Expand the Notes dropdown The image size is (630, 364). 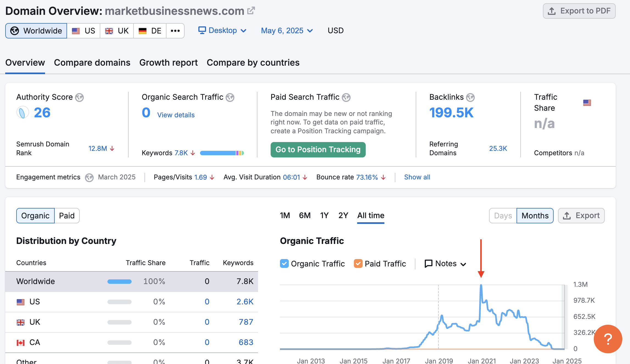446,264
